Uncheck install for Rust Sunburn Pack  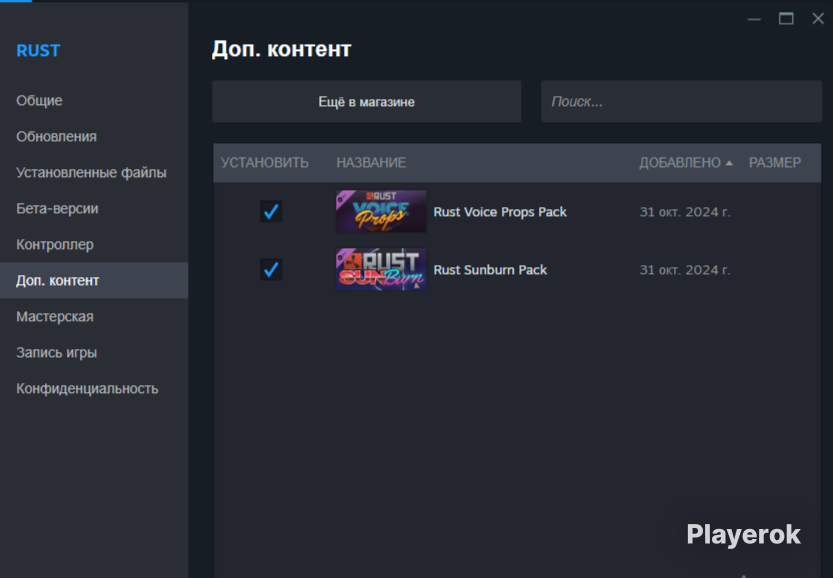coord(271,269)
